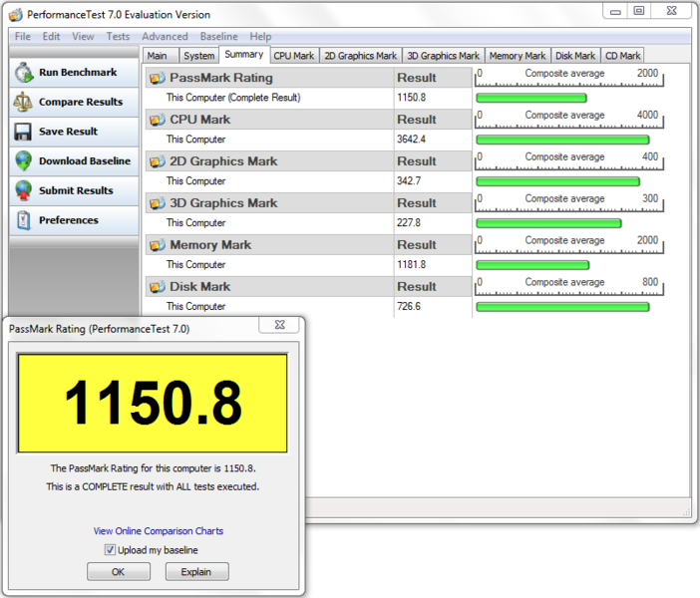Switch to the System tab
Viewport: 700px width, 598px height.
(198, 56)
